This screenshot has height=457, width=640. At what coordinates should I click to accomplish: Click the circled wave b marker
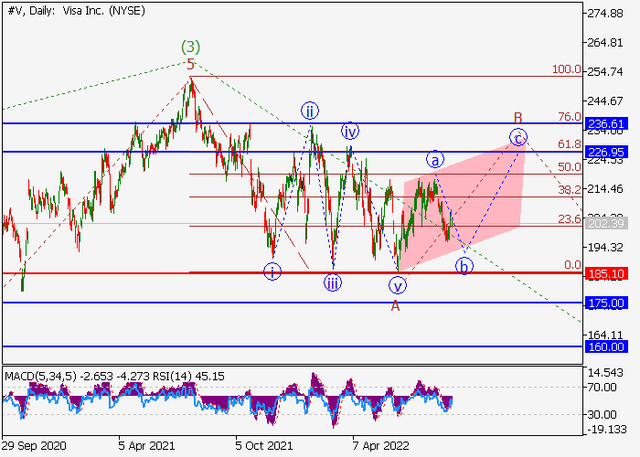(x=463, y=266)
